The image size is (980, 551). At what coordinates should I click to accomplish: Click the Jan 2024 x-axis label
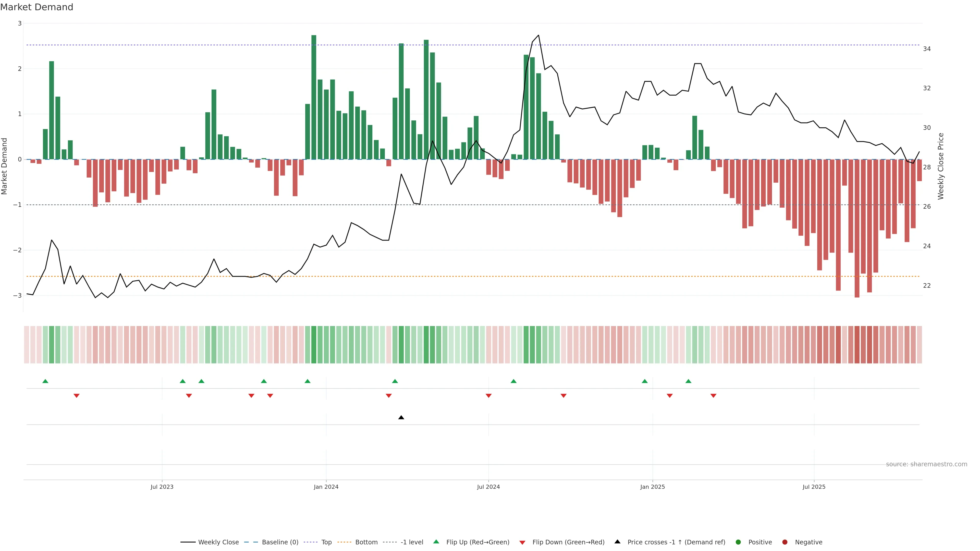(326, 487)
